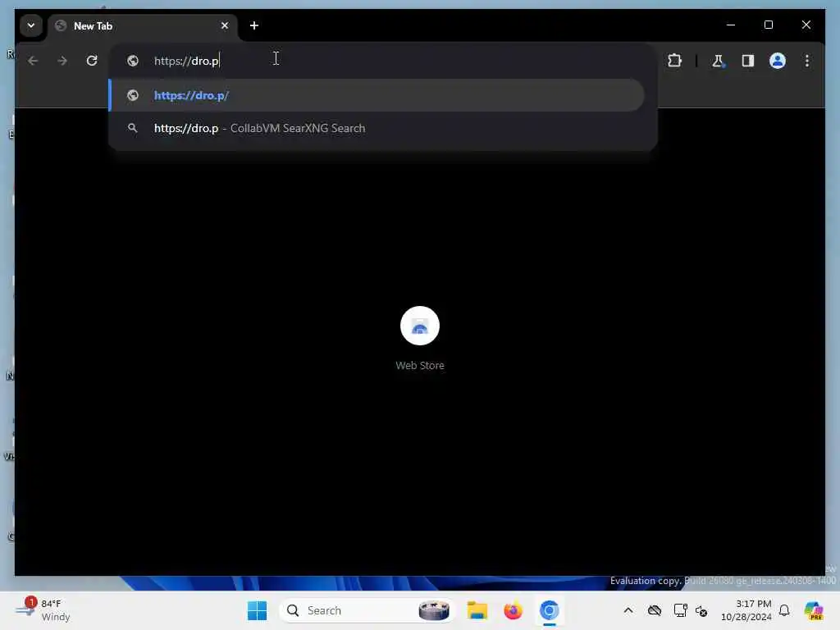840x630 pixels.
Task: Open the Web Store shortcut
Action: (x=420, y=337)
